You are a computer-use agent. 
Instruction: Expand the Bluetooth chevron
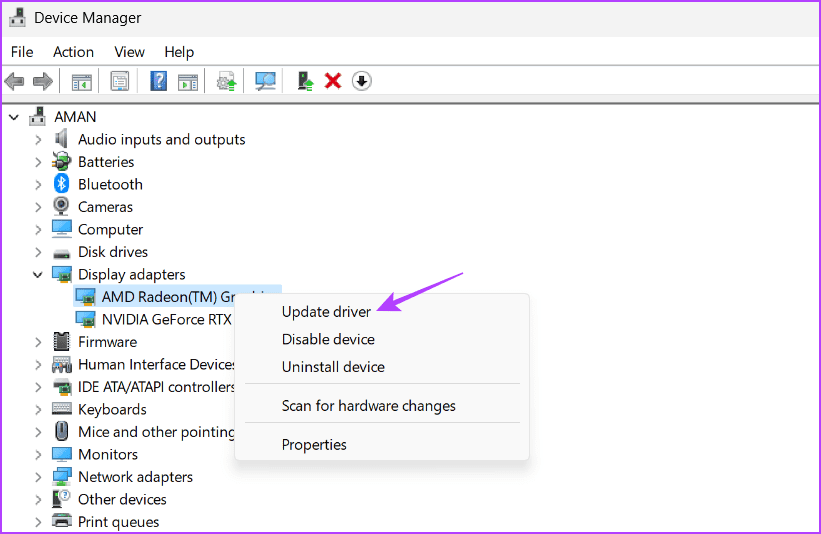(x=38, y=185)
